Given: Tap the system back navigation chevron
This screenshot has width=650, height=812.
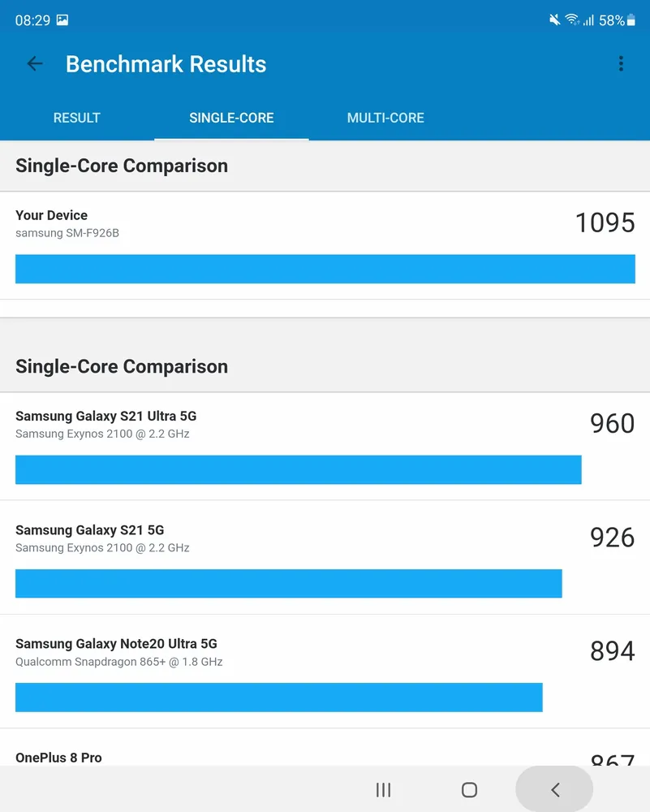Looking at the screenshot, I should pos(555,790).
